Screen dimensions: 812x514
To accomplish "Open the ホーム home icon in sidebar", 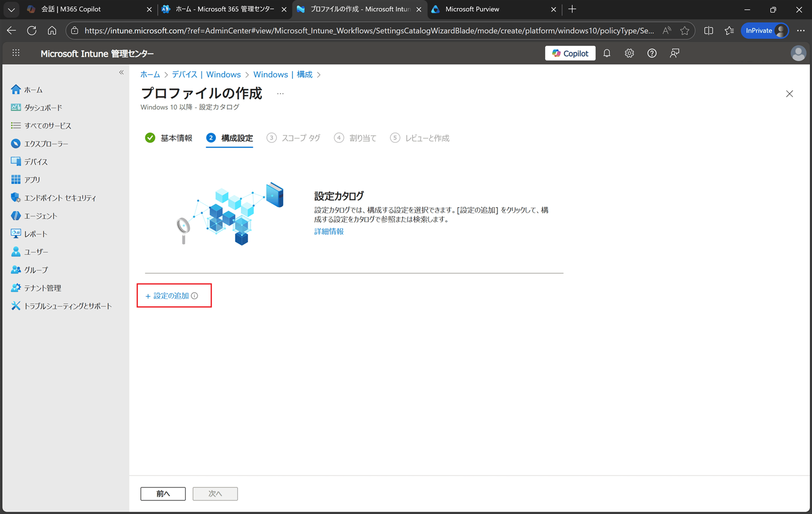I will [x=16, y=89].
